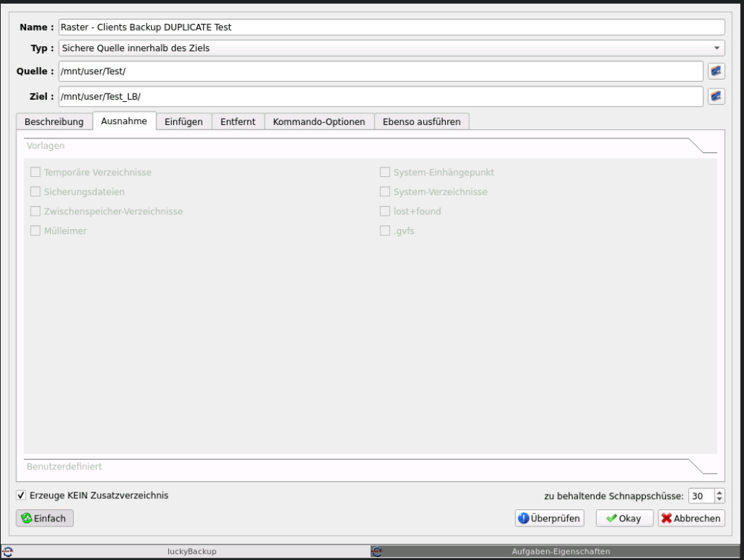
Task: Click into the Ziel path field
Action: (380, 96)
